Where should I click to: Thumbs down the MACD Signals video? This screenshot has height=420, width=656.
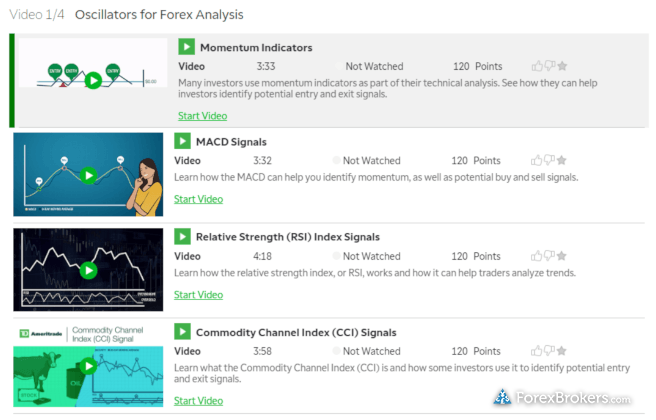coord(549,160)
